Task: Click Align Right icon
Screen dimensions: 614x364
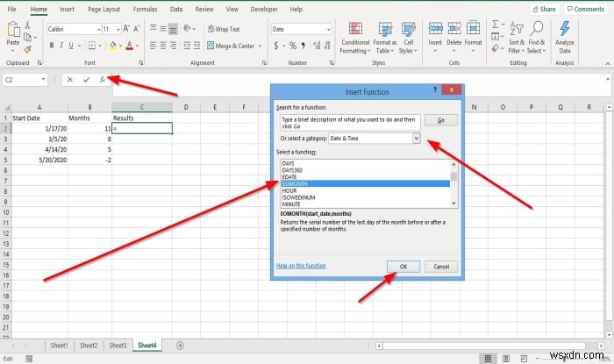Action: 173,46
